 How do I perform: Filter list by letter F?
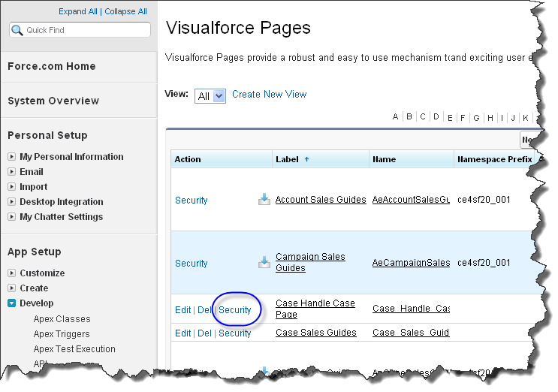tap(463, 118)
